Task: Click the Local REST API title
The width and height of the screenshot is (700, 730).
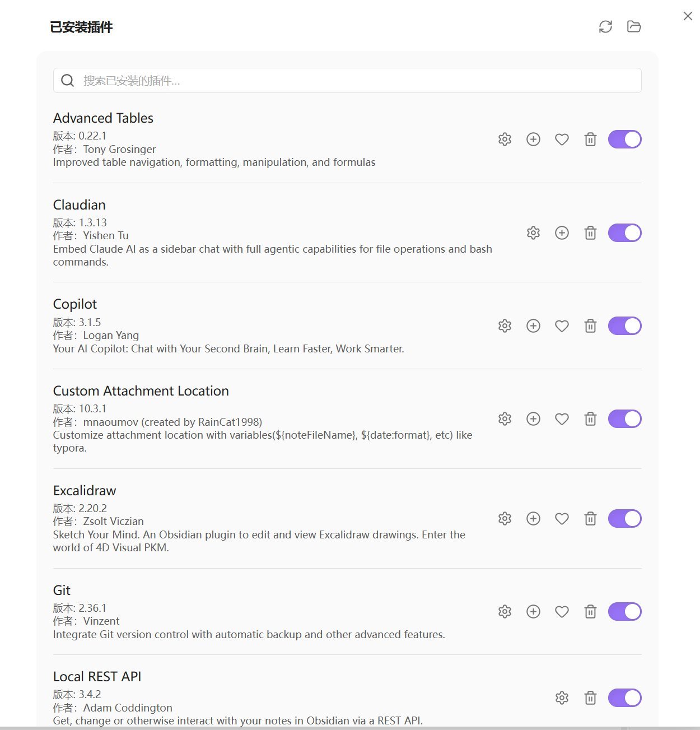Action: point(97,677)
